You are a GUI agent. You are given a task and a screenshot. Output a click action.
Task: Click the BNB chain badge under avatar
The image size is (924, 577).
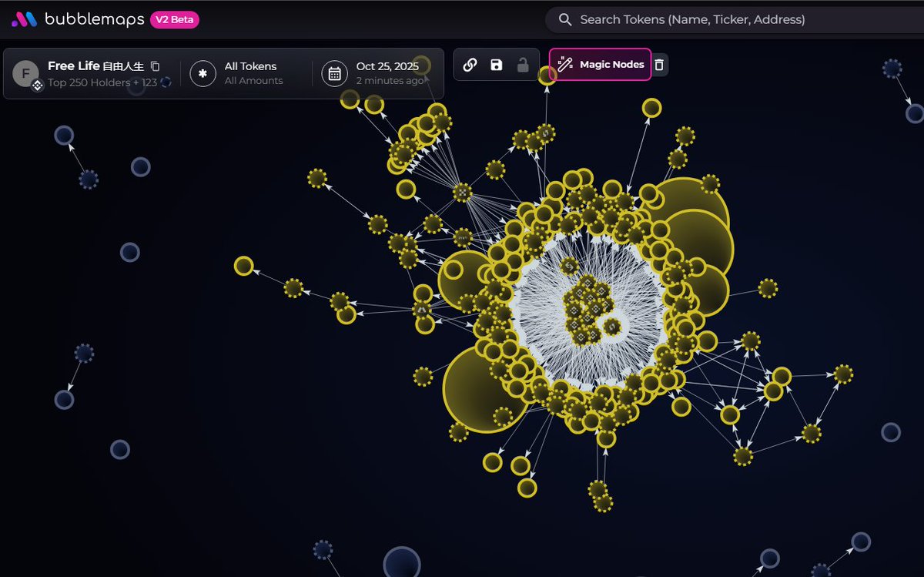37,86
